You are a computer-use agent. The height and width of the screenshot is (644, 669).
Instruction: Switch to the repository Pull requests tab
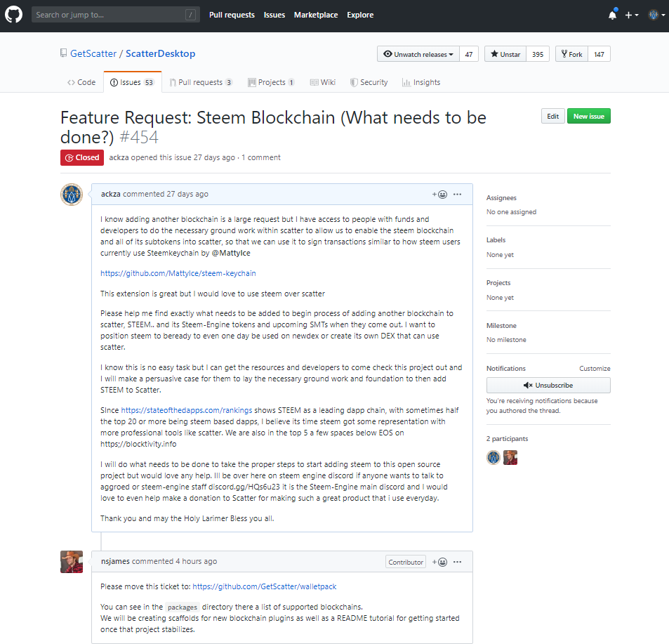(x=201, y=82)
